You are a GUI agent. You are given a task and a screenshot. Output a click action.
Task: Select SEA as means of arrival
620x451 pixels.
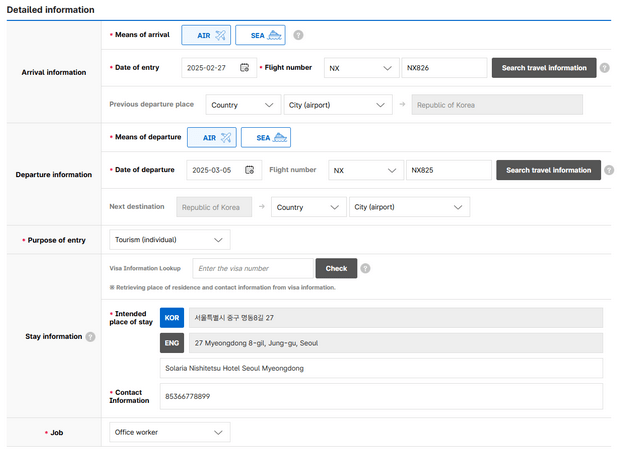260,36
